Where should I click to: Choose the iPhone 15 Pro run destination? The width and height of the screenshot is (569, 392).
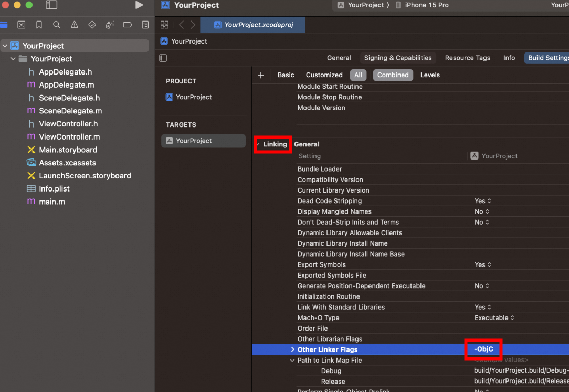tap(422, 5)
